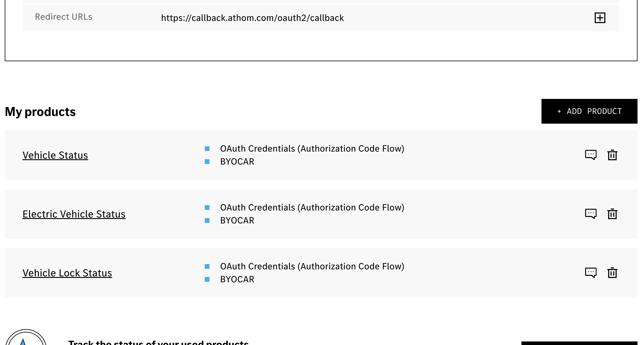The image size is (644, 345).
Task: Delete Vehicle Status with trash icon
Action: coord(612,155)
